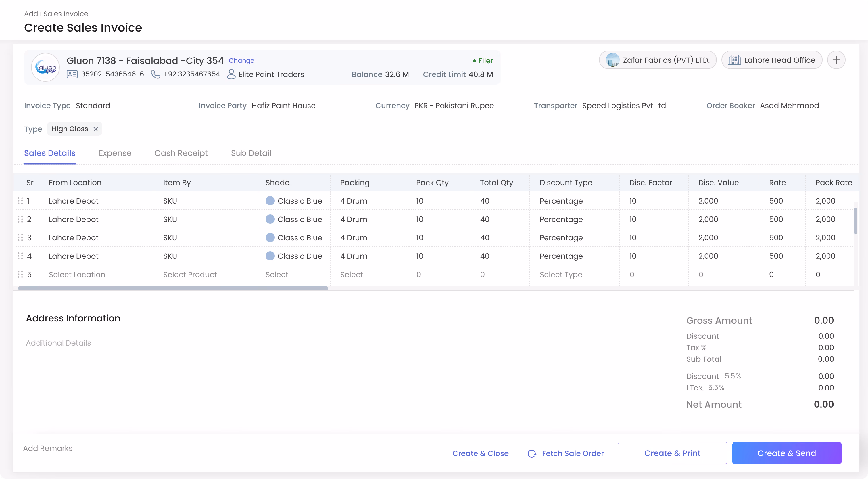Select the Asad Mehmood order booker value
Image resolution: width=868 pixels, height=479 pixels.
789,106
